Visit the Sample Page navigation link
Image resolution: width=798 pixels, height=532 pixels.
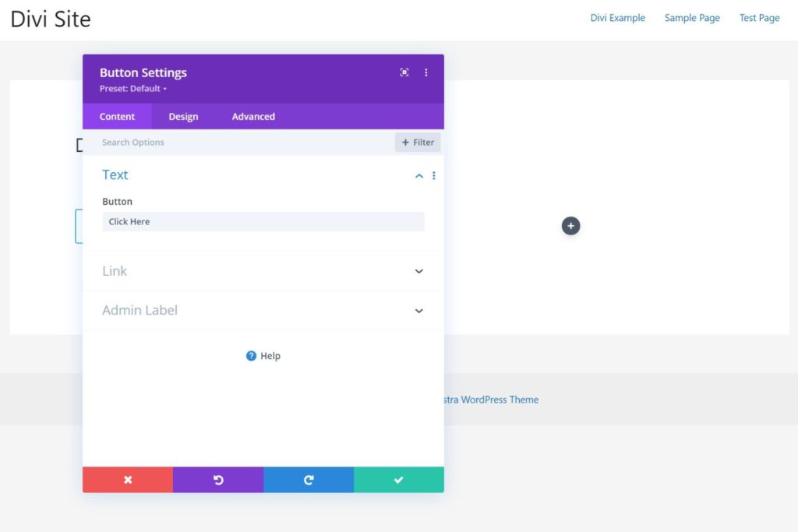[692, 17]
